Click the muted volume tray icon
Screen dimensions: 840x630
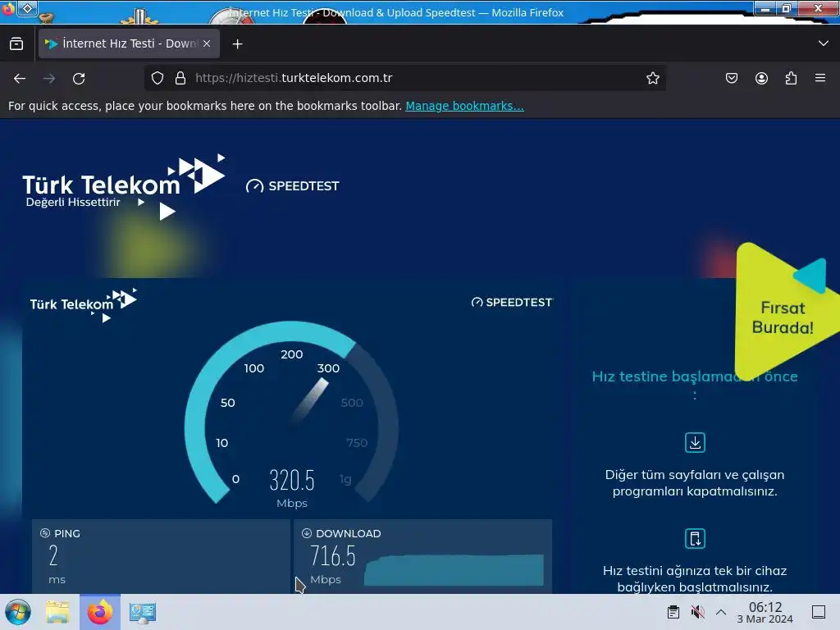pyautogui.click(x=697, y=612)
